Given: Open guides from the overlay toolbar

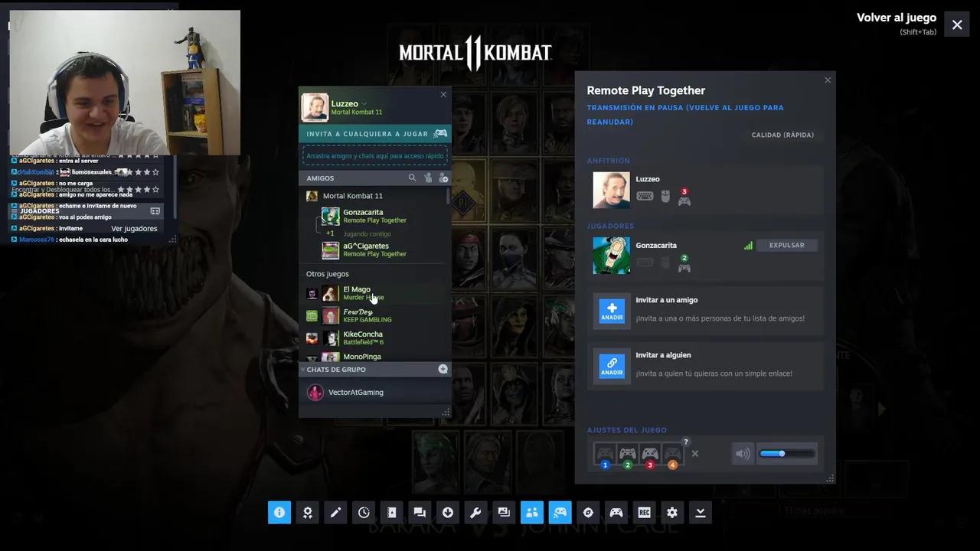Looking at the screenshot, I should (391, 513).
